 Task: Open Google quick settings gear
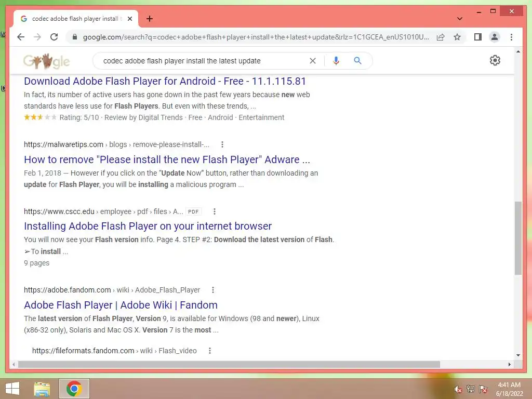(495, 60)
